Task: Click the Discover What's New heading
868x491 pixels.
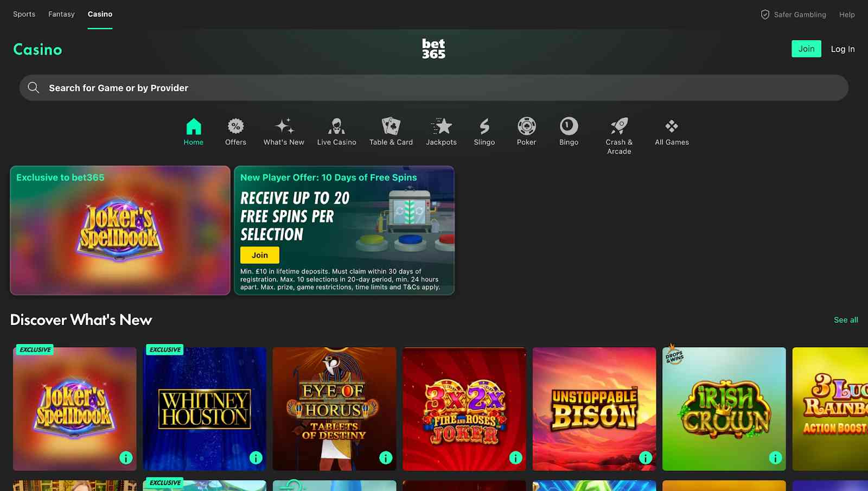Action: click(x=81, y=320)
